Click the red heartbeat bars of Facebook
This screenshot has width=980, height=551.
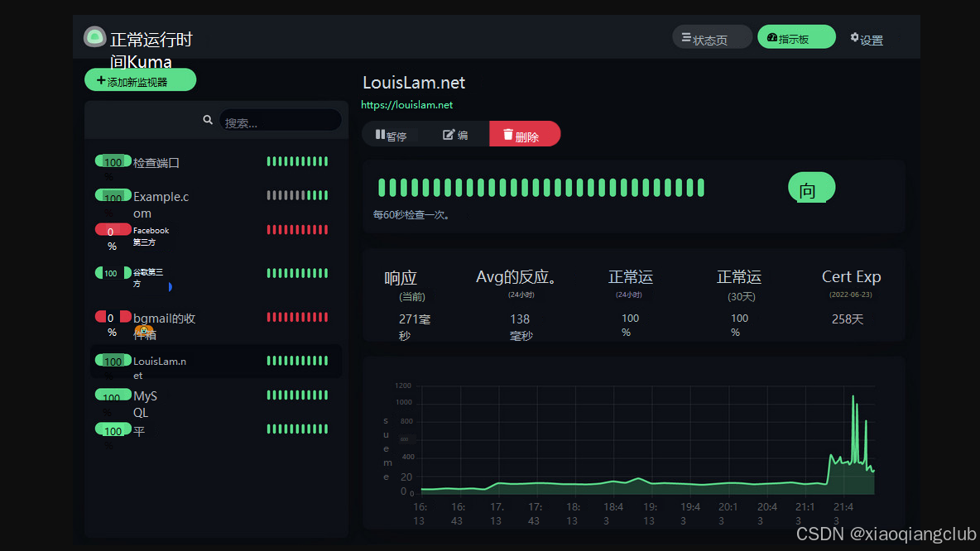(x=297, y=230)
